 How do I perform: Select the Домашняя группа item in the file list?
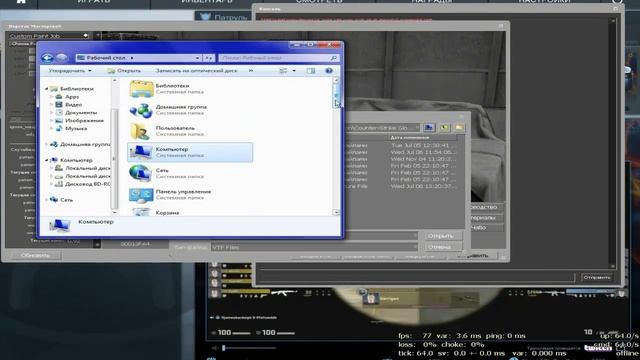(190, 110)
